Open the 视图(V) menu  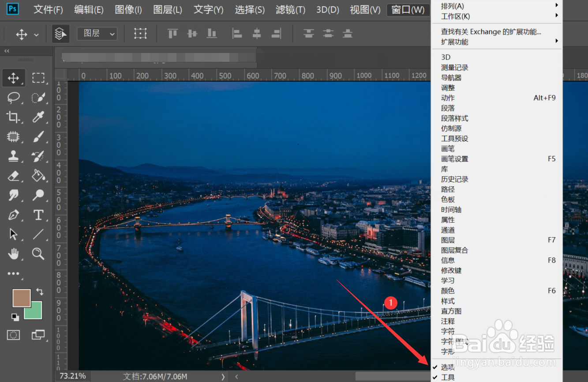click(365, 9)
